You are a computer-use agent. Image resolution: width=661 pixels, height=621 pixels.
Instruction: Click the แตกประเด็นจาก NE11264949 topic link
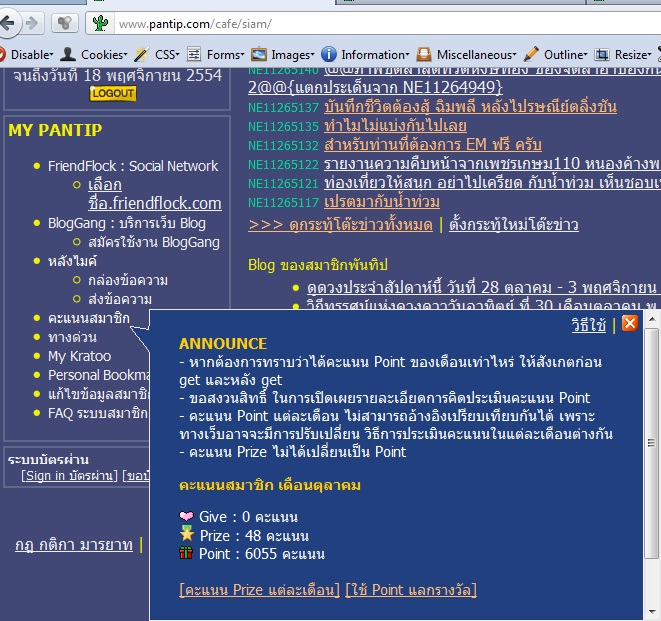click(x=375, y=88)
